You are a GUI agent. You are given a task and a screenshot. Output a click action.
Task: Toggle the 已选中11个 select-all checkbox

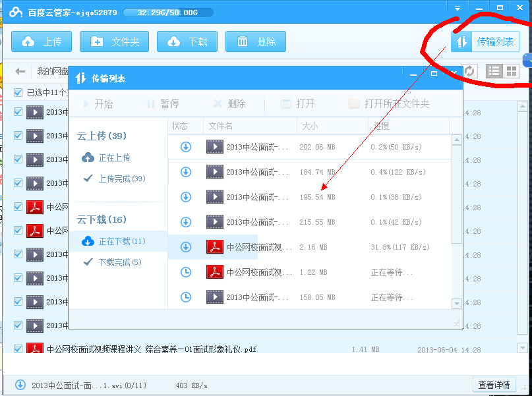[x=18, y=92]
